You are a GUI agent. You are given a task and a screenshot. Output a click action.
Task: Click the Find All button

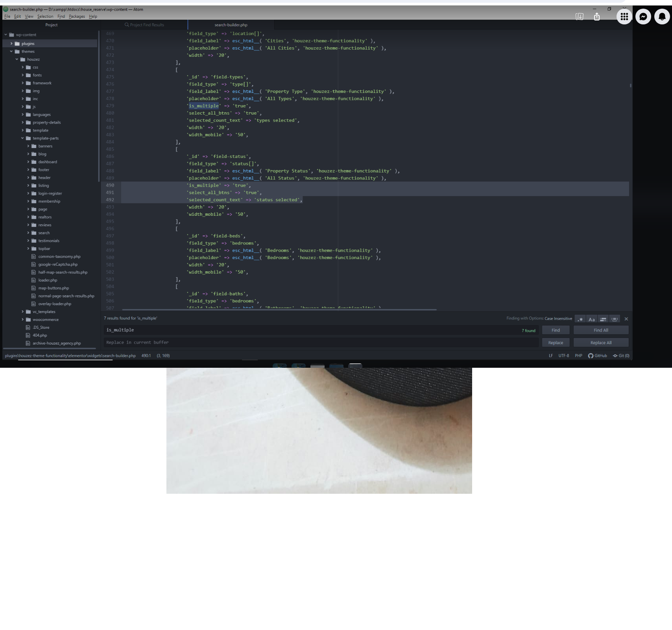pos(600,330)
